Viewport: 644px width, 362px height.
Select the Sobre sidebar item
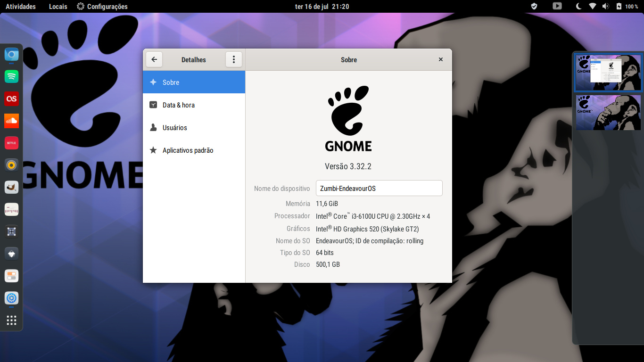(x=194, y=82)
